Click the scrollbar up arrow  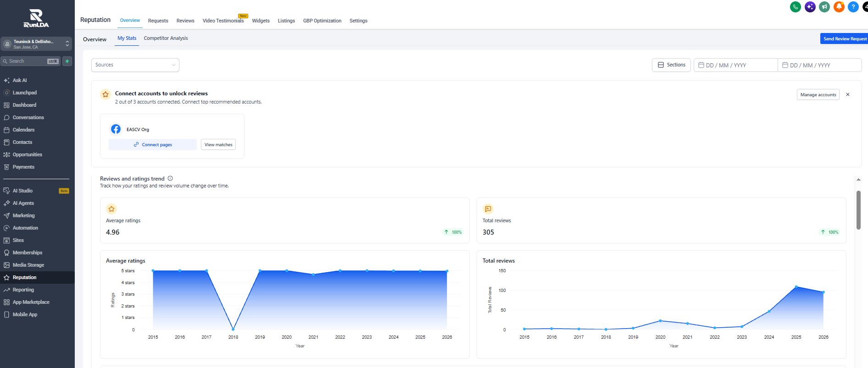[x=858, y=180]
